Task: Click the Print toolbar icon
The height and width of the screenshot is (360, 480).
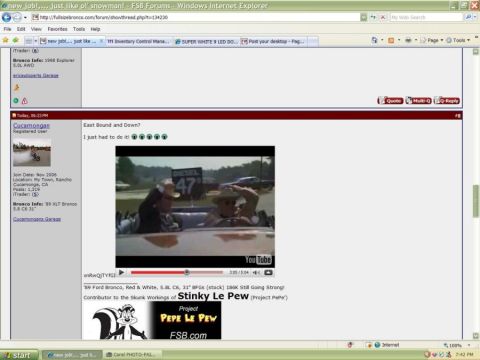Action: click(x=408, y=40)
